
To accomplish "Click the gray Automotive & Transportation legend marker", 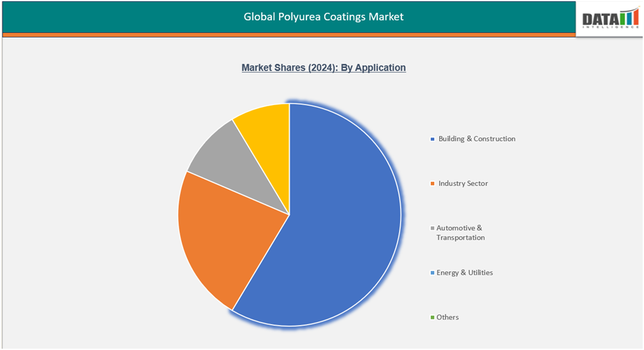I will (x=433, y=228).
